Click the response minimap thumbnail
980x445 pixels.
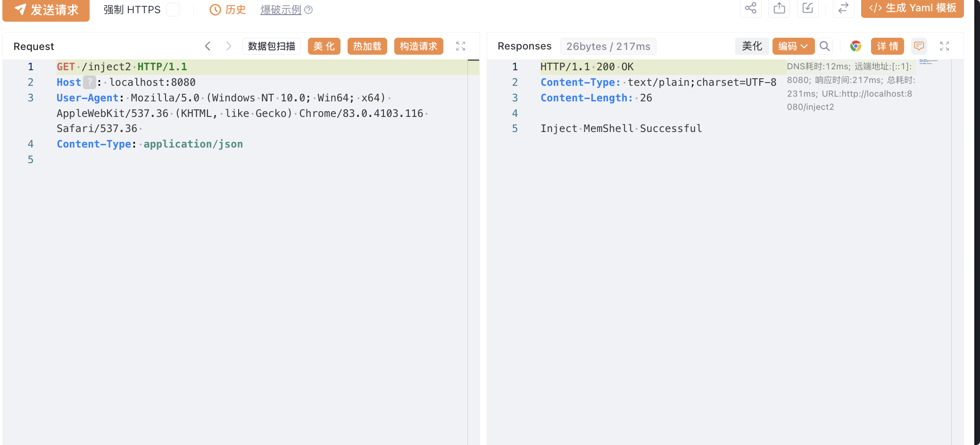(x=929, y=62)
